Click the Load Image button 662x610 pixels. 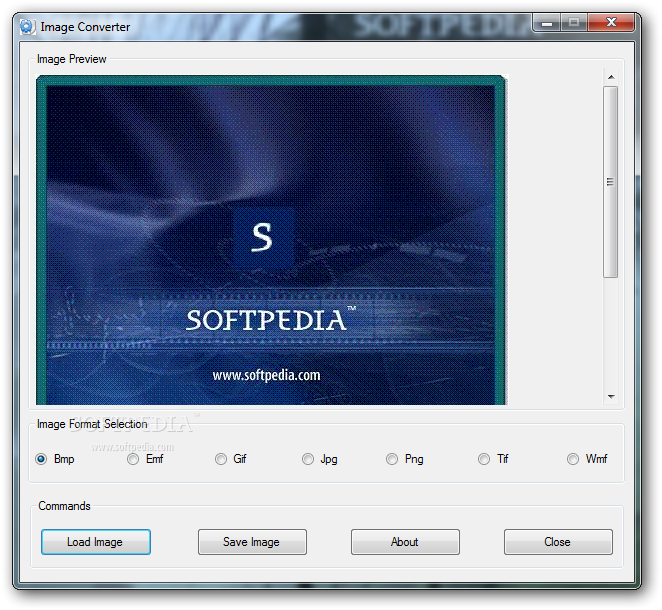pyautogui.click(x=96, y=542)
